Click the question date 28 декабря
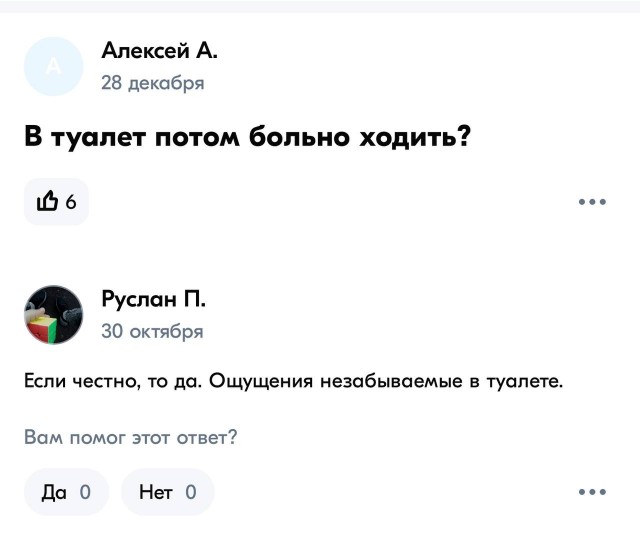 [x=152, y=83]
